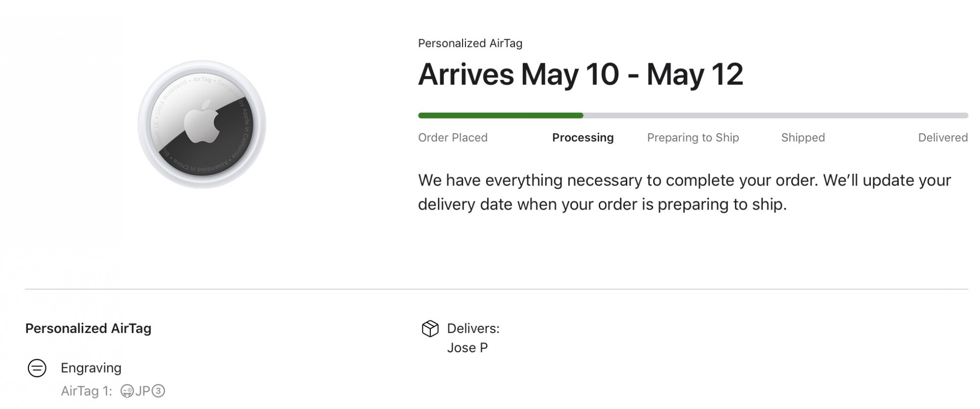Click the Arrives May 10 - May 12 heading
This screenshot has height=409, width=980.
(580, 74)
